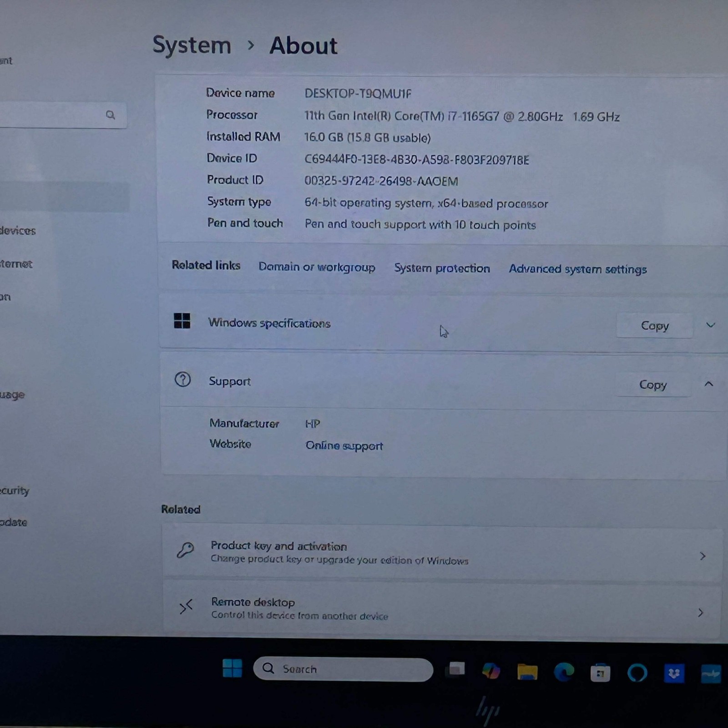Open Microsoft Store from the taskbar
Image resolution: width=728 pixels, height=728 pixels.
pyautogui.click(x=600, y=672)
